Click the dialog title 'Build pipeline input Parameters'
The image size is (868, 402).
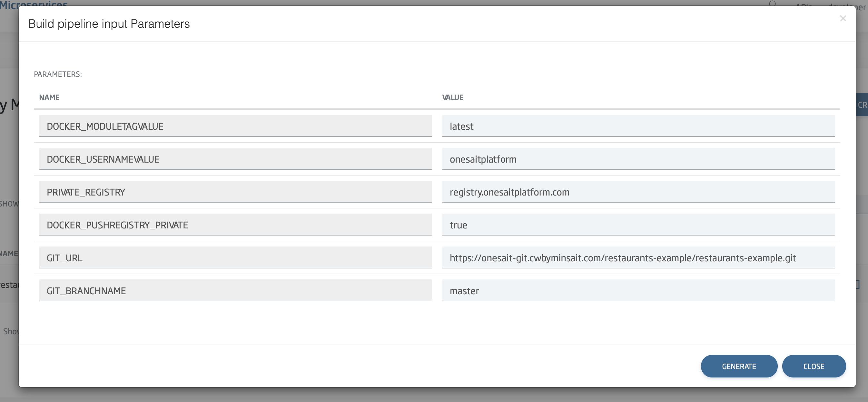click(109, 24)
